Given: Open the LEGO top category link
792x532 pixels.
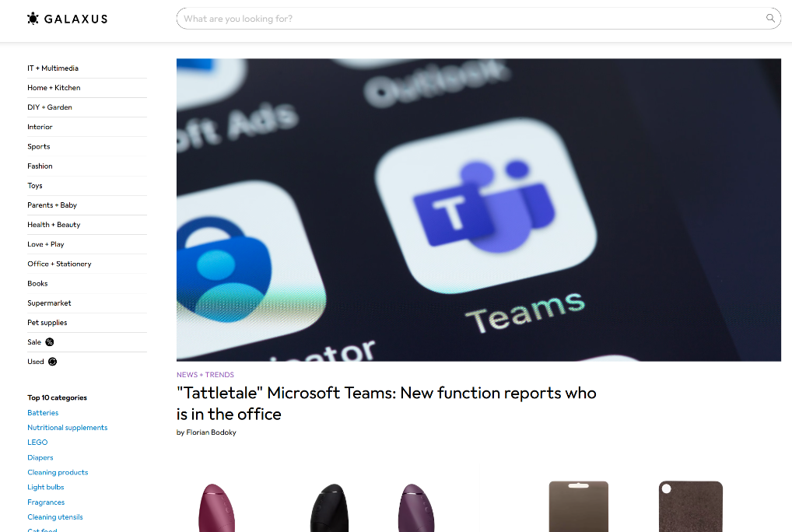Looking at the screenshot, I should point(37,442).
